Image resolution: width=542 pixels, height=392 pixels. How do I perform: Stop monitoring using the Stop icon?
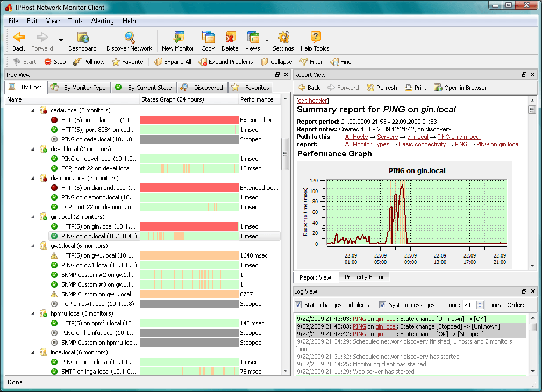54,61
